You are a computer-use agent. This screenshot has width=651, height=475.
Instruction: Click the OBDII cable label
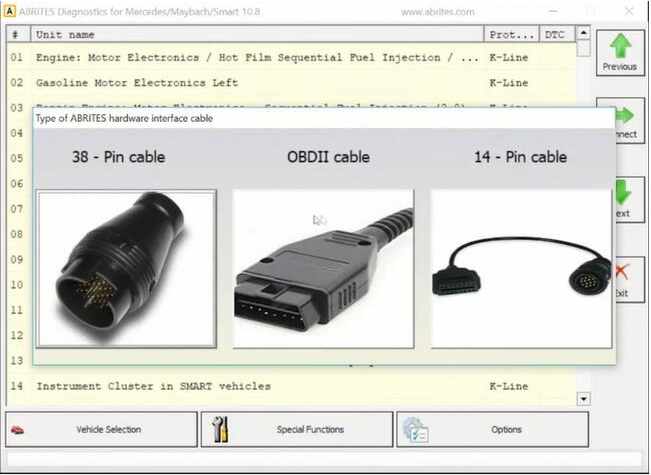tap(328, 157)
